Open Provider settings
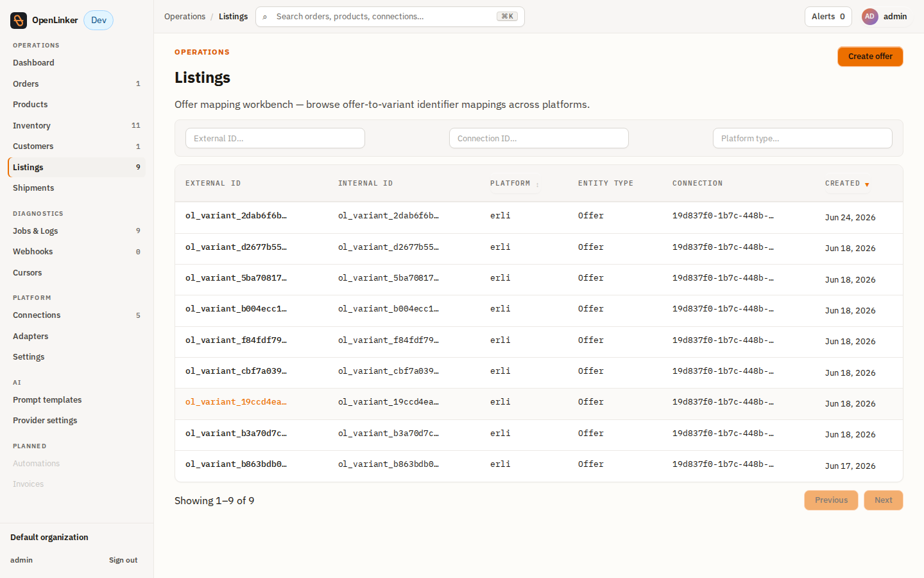 76,421
